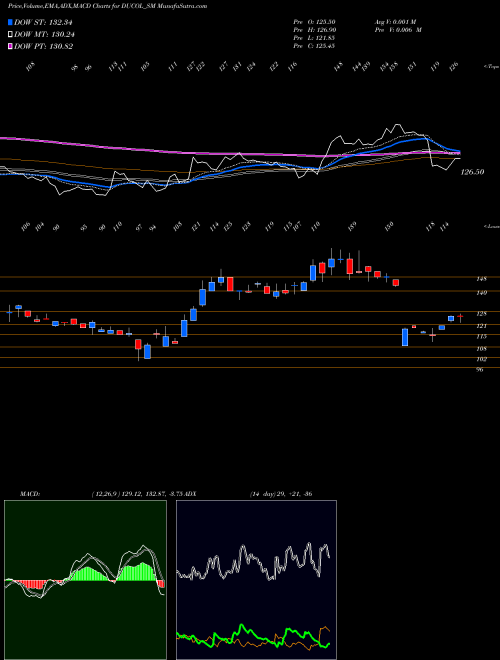The image size is (500, 660).
Task: Click the 108 price level label
Action: pos(481,349)
